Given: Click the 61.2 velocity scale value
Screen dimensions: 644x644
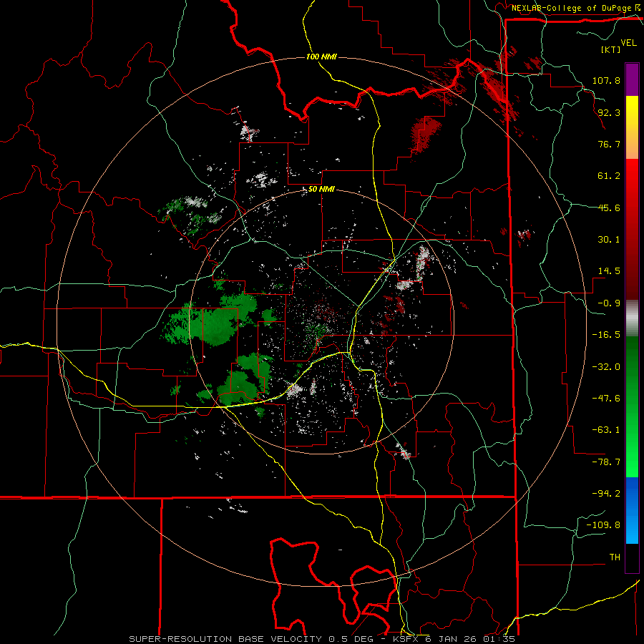Looking at the screenshot, I should 609,176.
